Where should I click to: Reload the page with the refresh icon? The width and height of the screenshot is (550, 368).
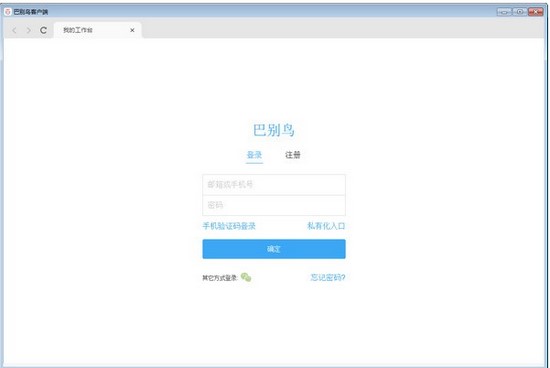43,31
